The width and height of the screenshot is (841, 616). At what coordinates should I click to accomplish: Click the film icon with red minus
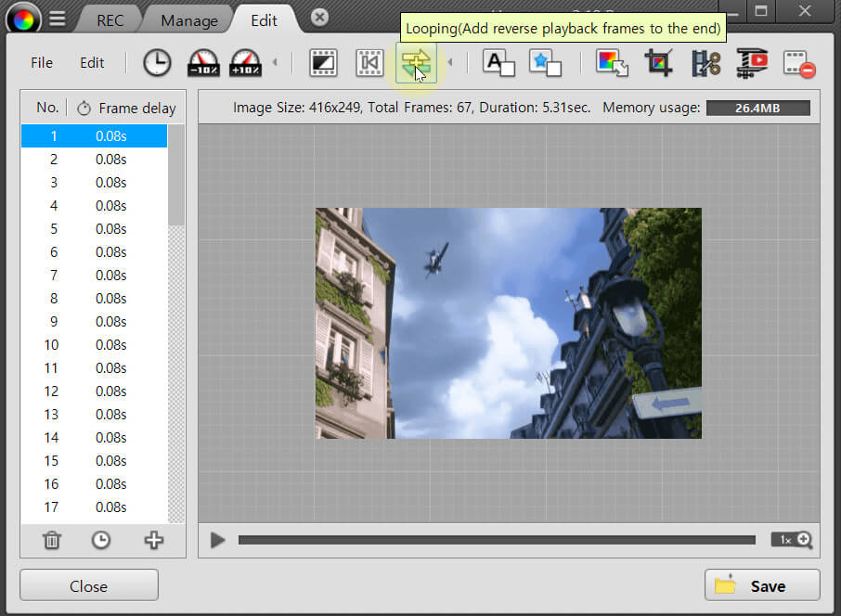coord(798,63)
